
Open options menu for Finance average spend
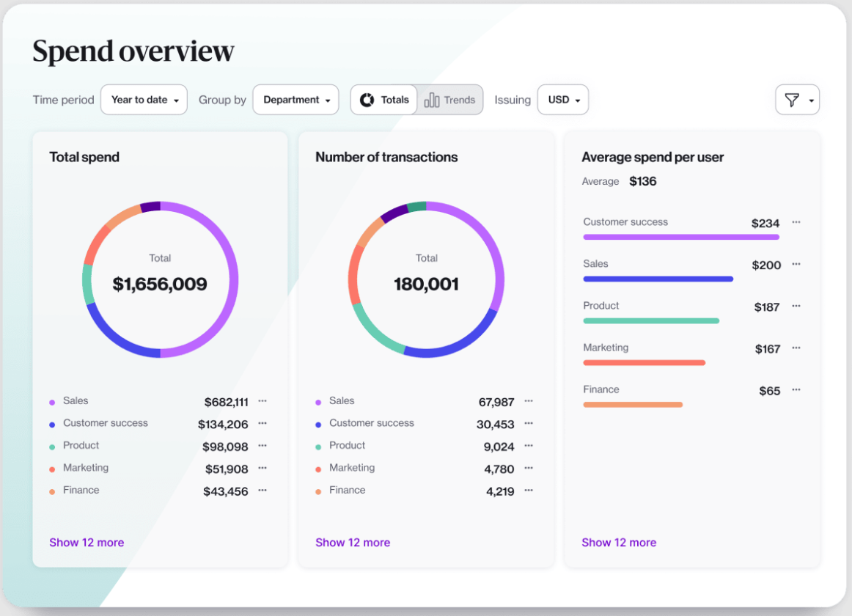pyautogui.click(x=796, y=390)
